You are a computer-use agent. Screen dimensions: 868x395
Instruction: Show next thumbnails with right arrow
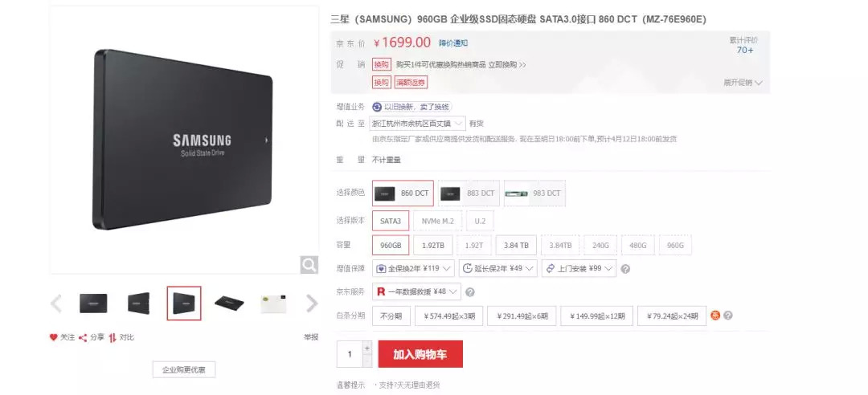coord(312,303)
